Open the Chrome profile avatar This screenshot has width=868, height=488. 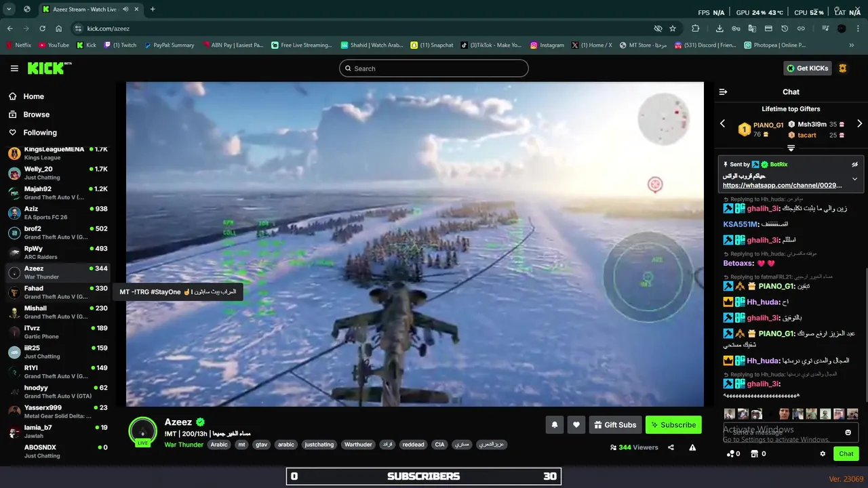842,28
